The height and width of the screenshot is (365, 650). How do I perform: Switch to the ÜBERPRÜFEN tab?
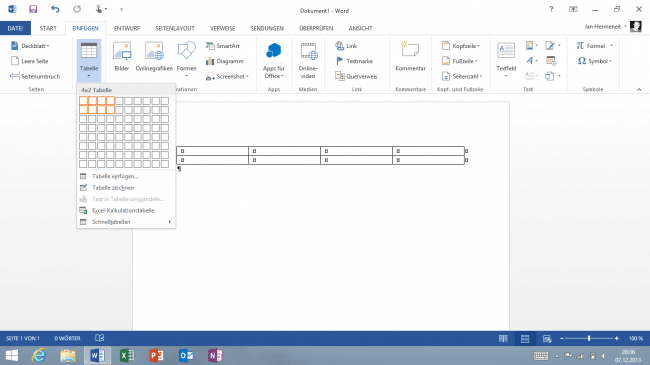coord(316,28)
